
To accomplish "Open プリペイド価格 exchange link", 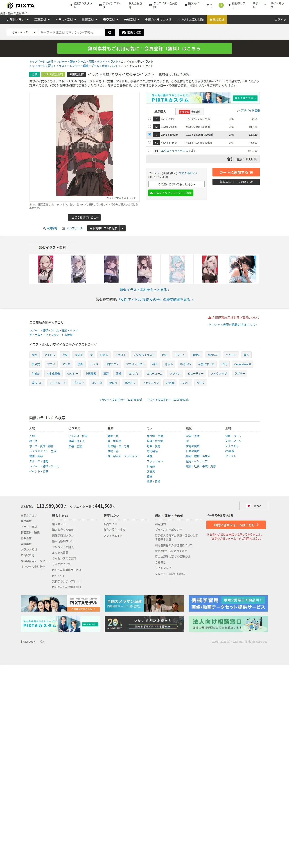I will coord(248,110).
